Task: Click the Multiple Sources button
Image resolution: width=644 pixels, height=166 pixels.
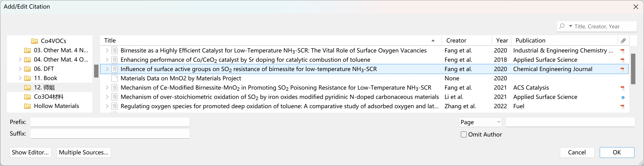Action: [84, 152]
